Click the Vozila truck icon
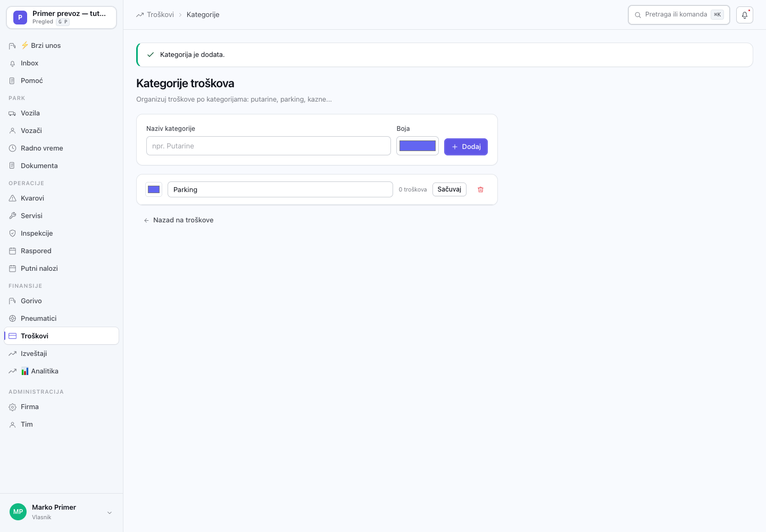The height and width of the screenshot is (532, 766). pos(12,113)
